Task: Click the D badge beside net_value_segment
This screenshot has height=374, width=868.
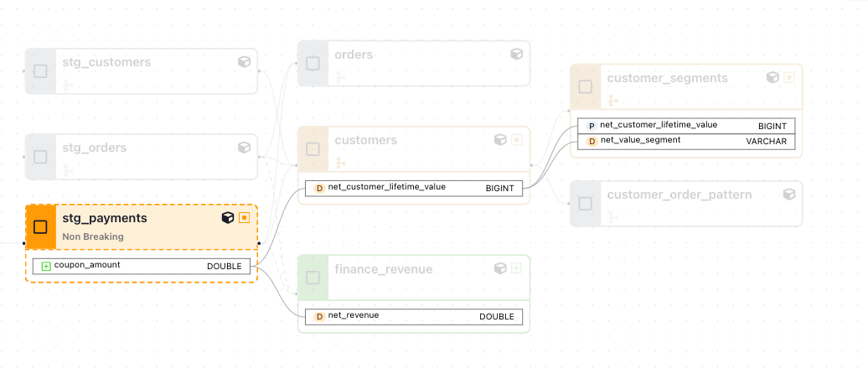Action: click(592, 142)
